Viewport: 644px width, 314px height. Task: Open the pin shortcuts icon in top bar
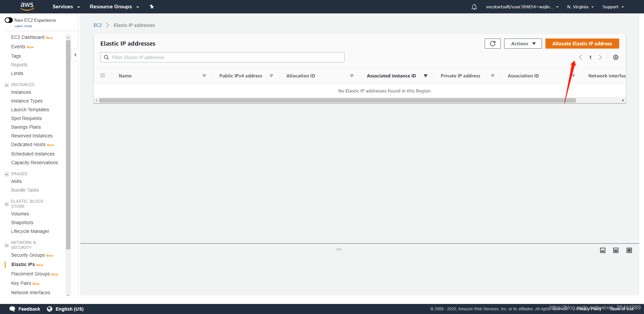coord(152,7)
